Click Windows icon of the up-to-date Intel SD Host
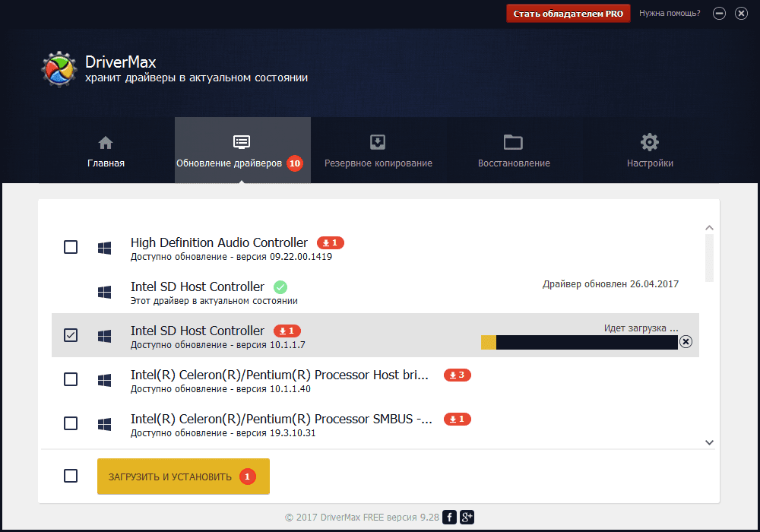 [104, 292]
